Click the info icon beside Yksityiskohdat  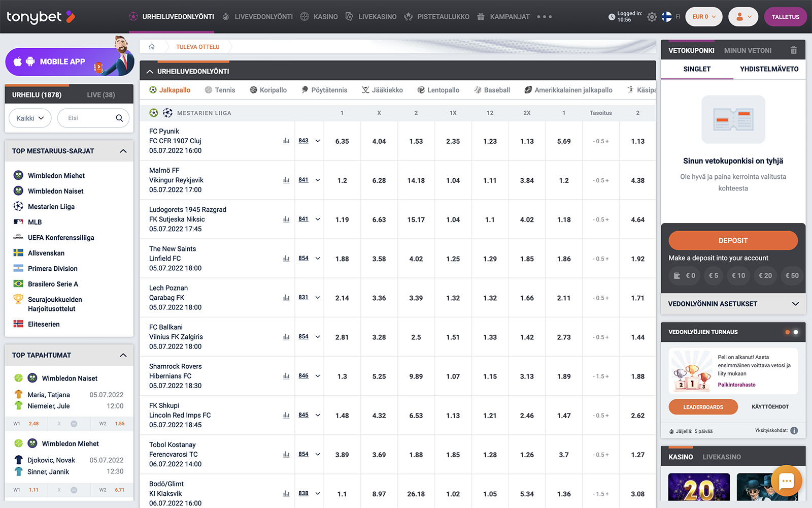click(794, 431)
